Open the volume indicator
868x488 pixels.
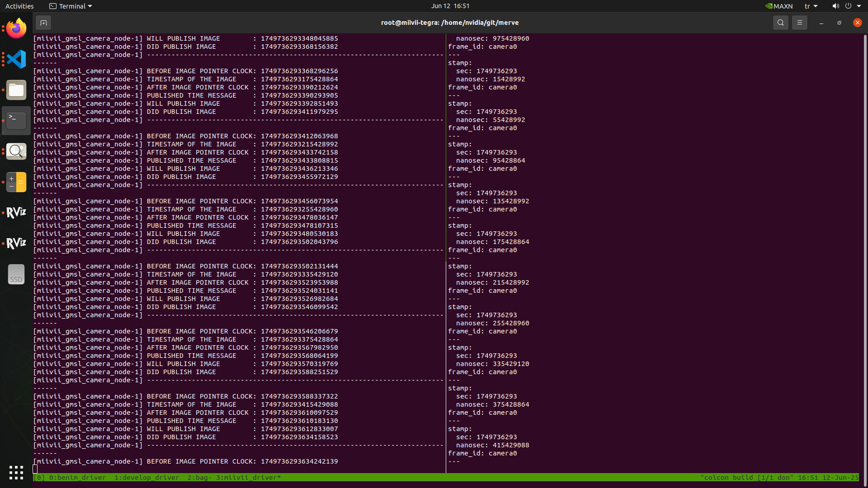click(835, 6)
